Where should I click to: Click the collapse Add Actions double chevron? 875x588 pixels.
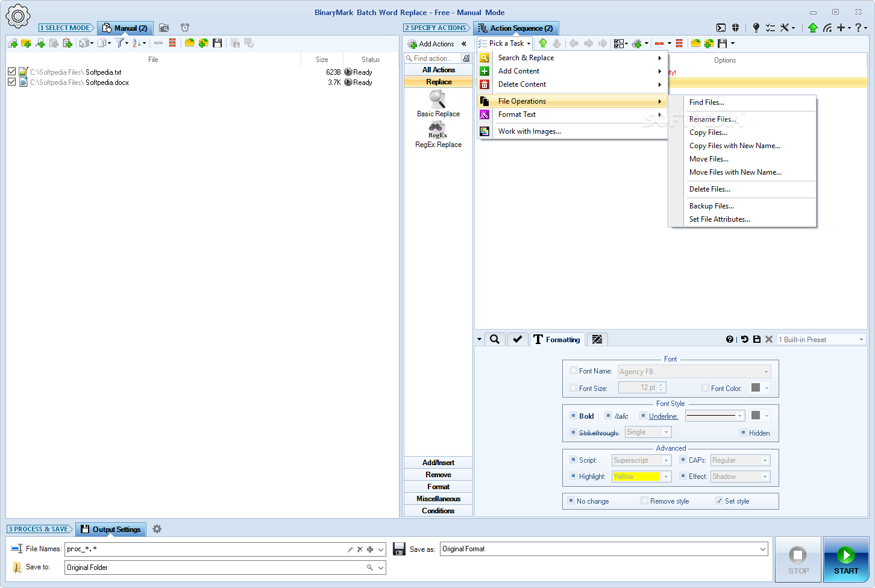coord(464,43)
